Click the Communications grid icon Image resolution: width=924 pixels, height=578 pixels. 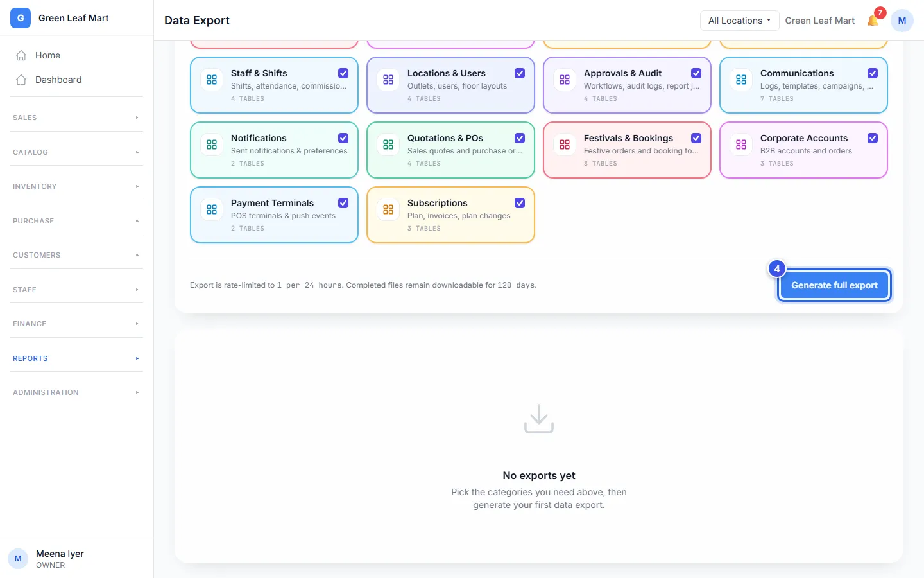(x=741, y=80)
